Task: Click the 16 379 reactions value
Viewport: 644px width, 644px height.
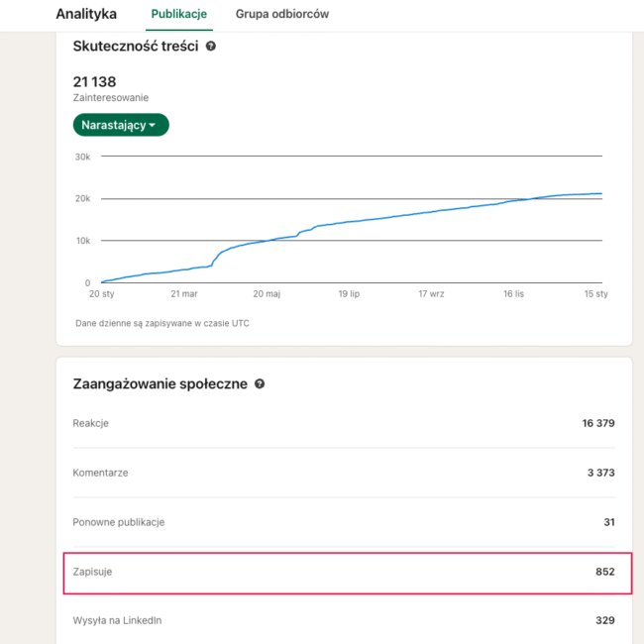Action: (598, 423)
